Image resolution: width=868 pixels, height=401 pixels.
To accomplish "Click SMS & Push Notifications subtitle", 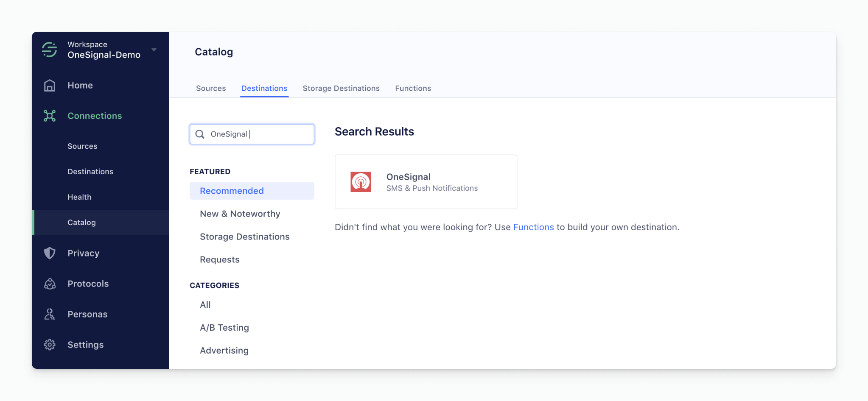I will 432,188.
